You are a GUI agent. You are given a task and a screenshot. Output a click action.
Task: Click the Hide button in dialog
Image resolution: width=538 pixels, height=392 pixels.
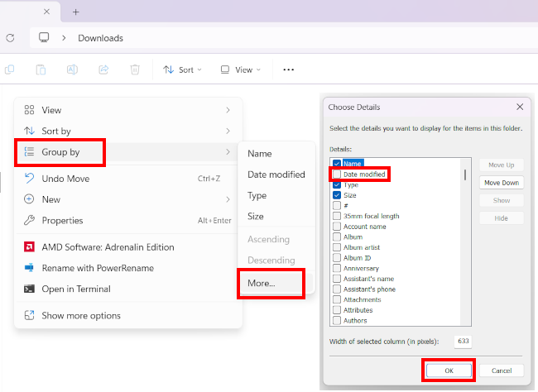click(502, 218)
